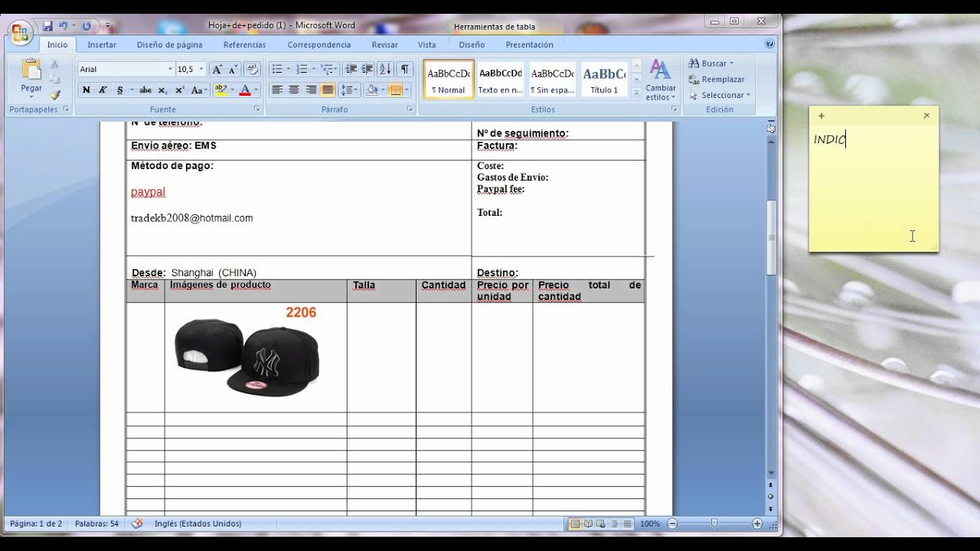Open the Fuente dialog launcher

(x=258, y=109)
